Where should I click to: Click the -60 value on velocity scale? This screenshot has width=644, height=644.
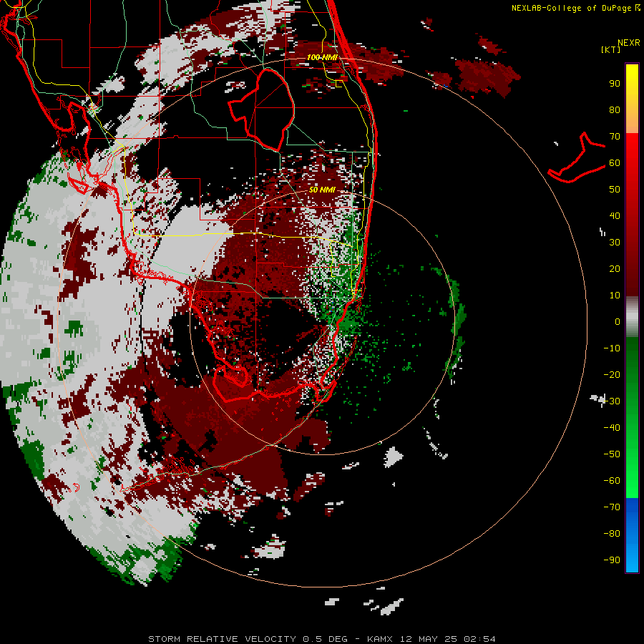[x=612, y=481]
